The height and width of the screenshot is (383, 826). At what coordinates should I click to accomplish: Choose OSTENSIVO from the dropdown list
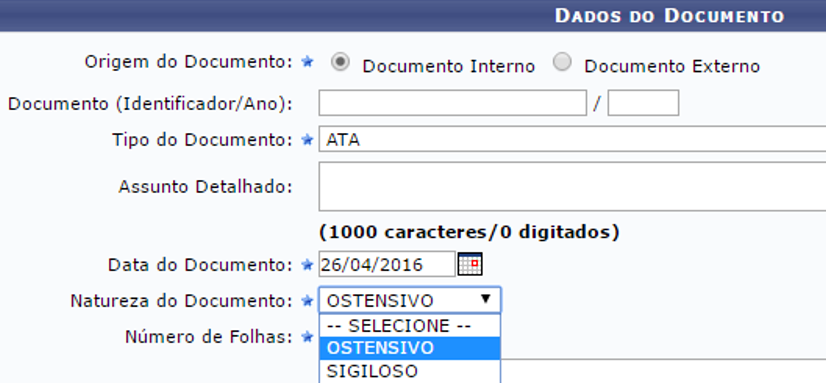(410, 348)
